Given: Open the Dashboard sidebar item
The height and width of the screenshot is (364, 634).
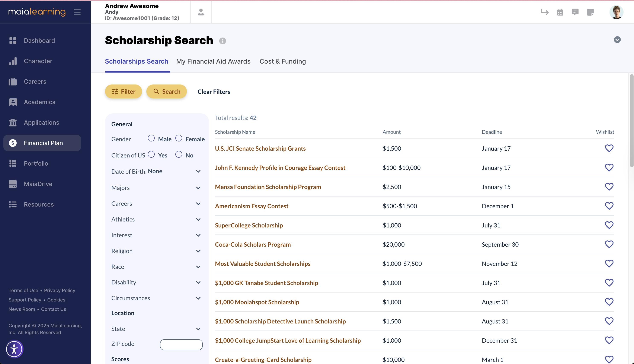Looking at the screenshot, I should pos(42,41).
